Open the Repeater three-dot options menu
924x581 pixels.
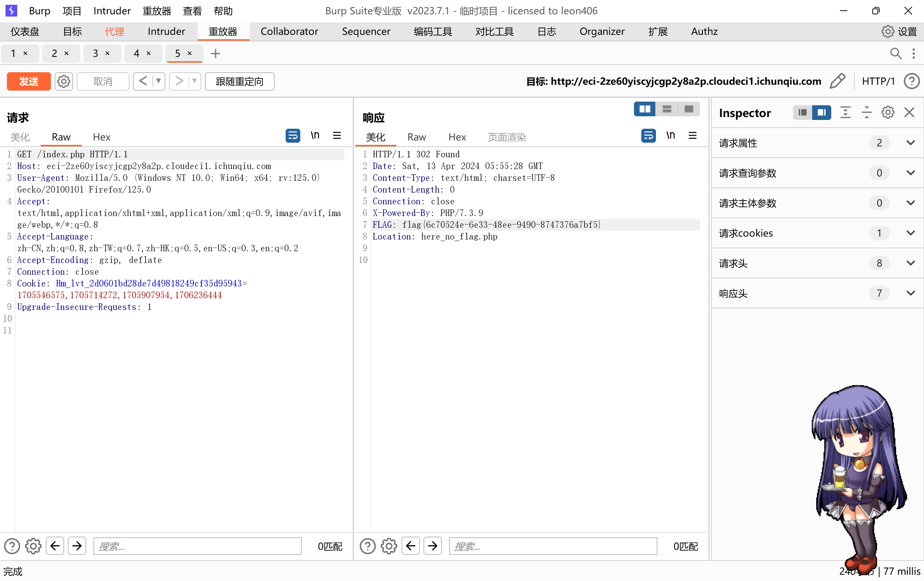[x=914, y=53]
